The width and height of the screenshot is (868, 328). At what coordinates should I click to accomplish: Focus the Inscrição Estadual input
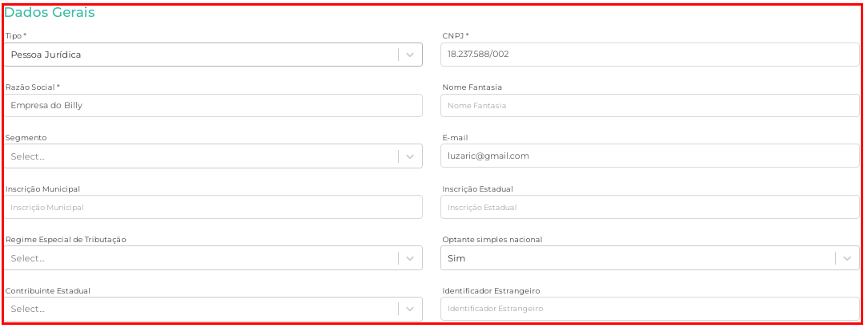(649, 207)
